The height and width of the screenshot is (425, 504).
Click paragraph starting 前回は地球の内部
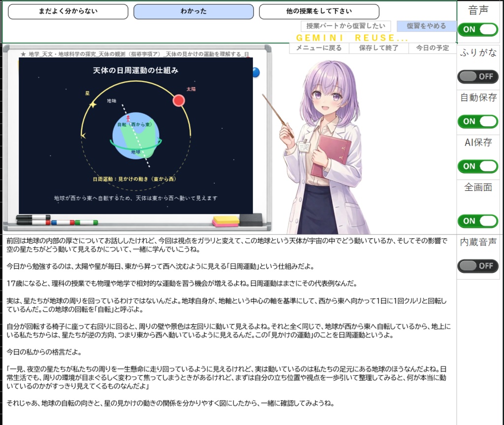coord(227,245)
